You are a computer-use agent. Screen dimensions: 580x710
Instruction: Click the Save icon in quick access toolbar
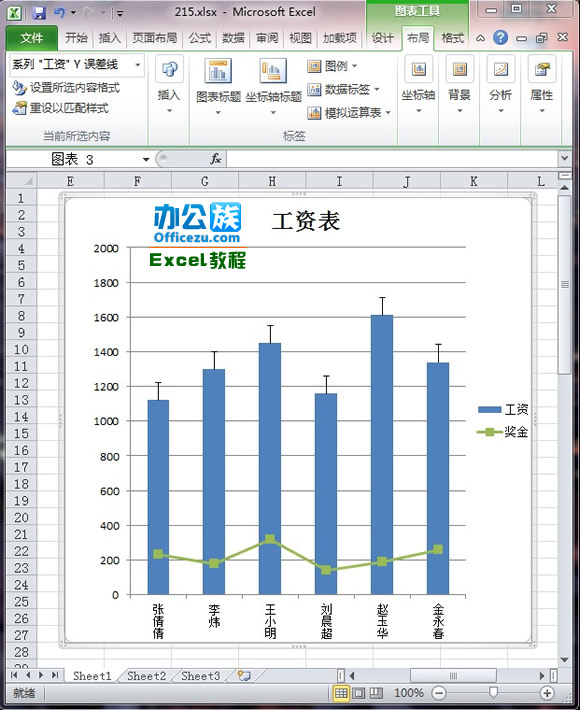click(x=39, y=13)
